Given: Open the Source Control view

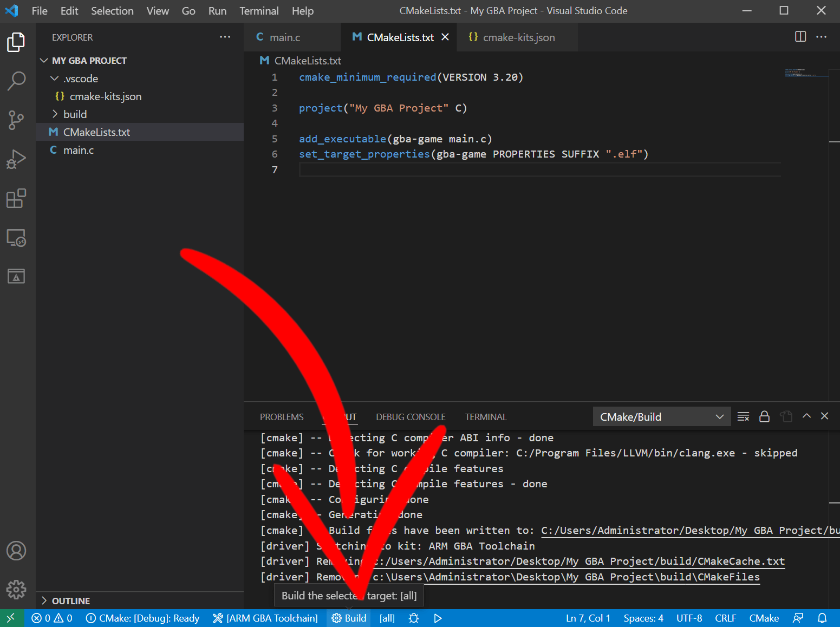Looking at the screenshot, I should pyautogui.click(x=16, y=120).
